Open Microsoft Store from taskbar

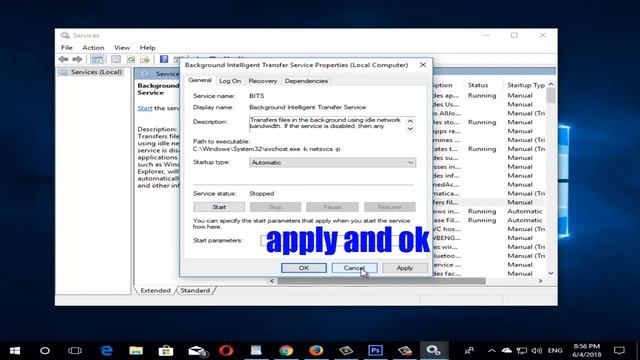[166, 351]
